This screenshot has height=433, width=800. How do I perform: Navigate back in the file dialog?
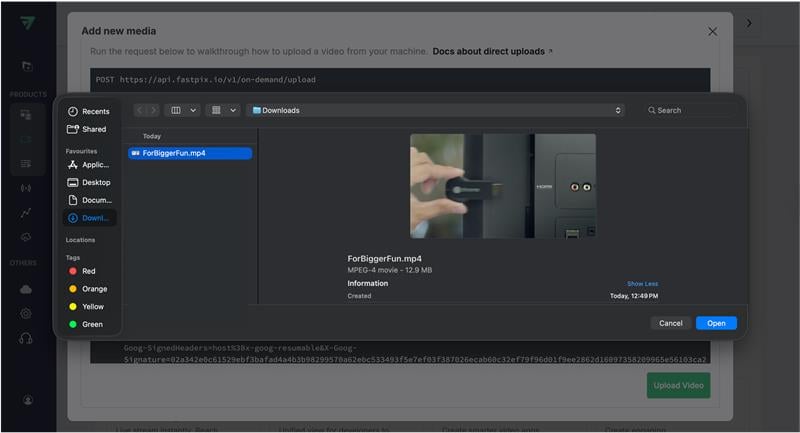tap(140, 110)
